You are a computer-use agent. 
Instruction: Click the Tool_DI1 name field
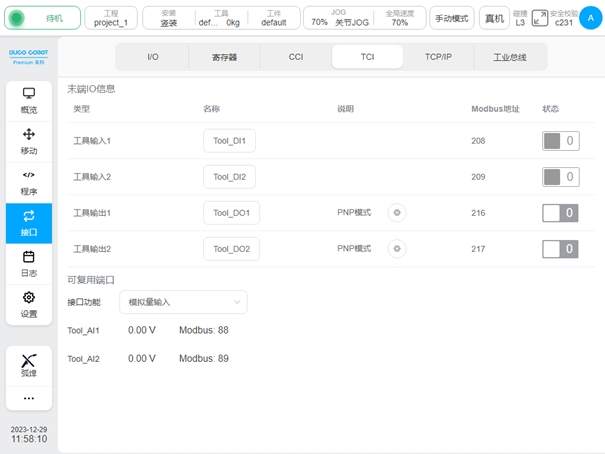click(229, 141)
